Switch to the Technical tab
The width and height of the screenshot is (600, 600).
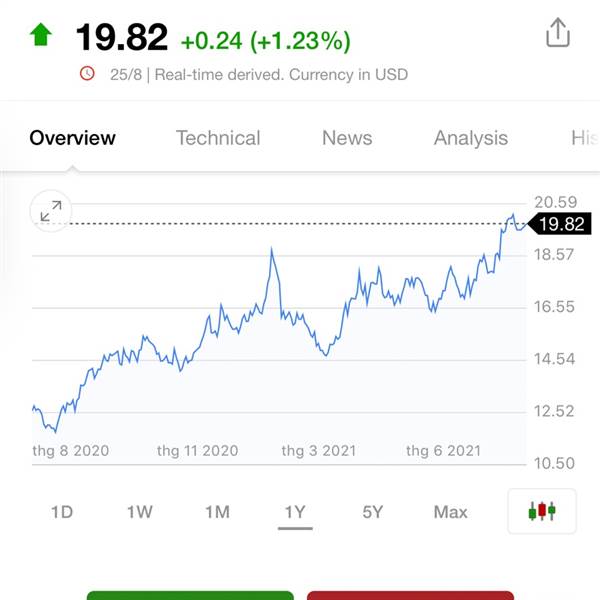(x=218, y=138)
